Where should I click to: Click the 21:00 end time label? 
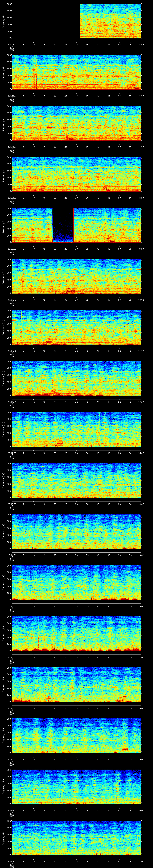coord(141,861)
